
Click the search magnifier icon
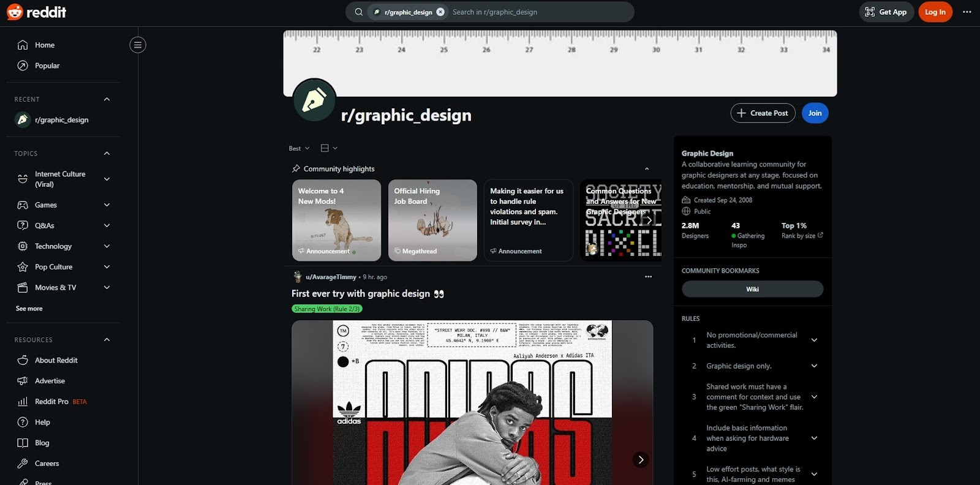(359, 12)
